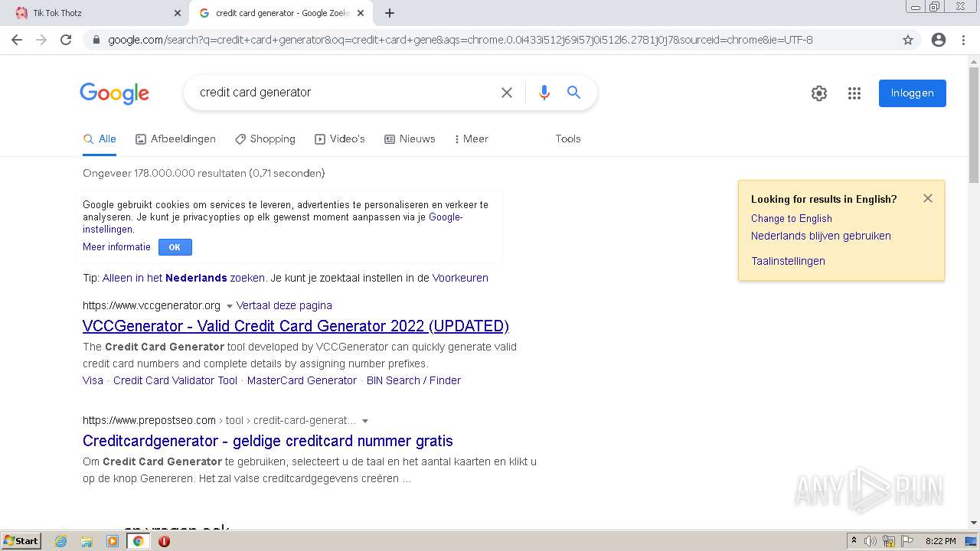Bookmark this page with the star icon
Viewport: 980px width, 551px height.
pyautogui.click(x=908, y=40)
